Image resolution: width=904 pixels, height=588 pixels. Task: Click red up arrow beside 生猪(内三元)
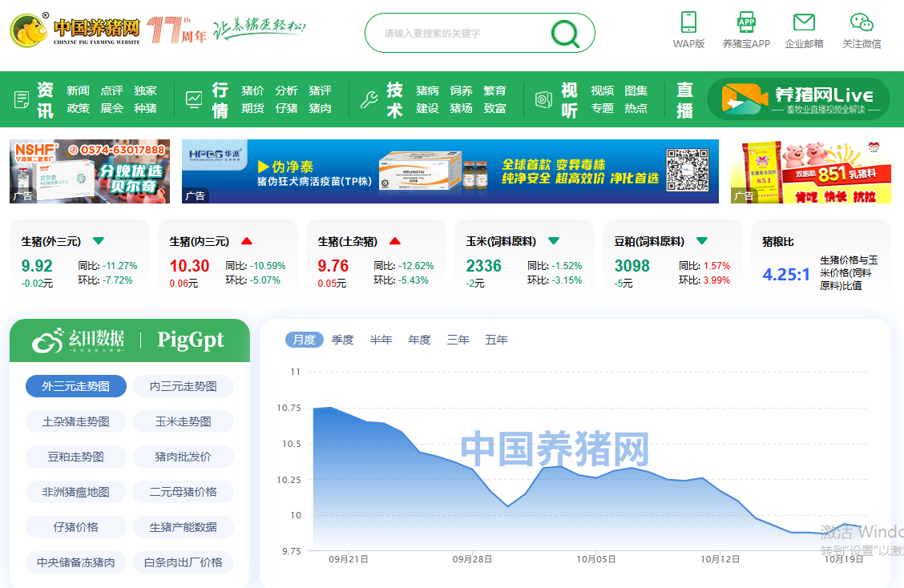(247, 241)
